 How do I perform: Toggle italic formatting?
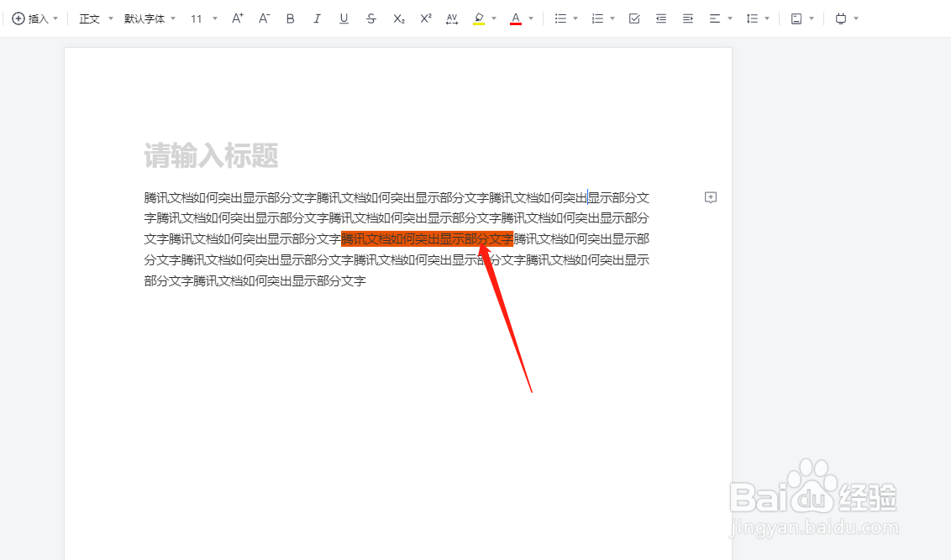tap(317, 18)
